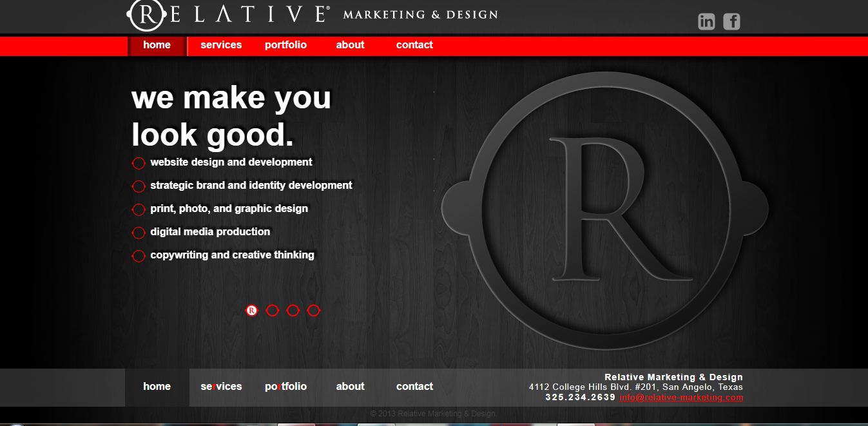Open the footer about link
This screenshot has height=426, width=868.
pyautogui.click(x=350, y=387)
